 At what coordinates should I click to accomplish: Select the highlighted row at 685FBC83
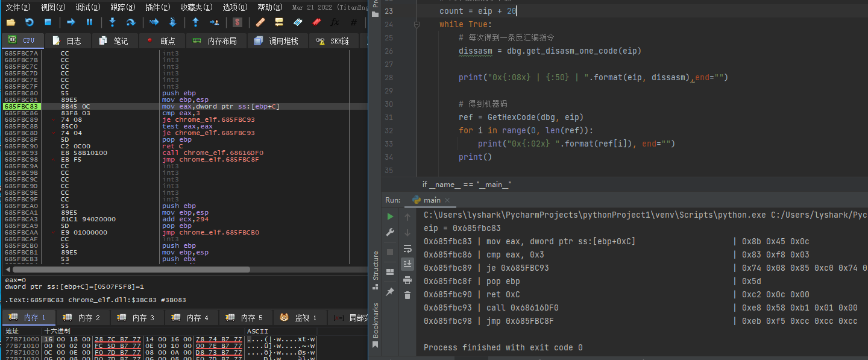tap(184, 106)
